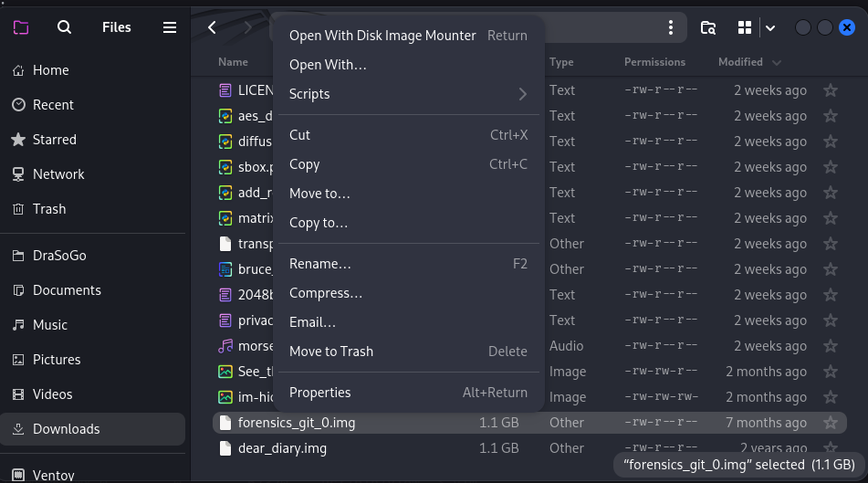868x483 pixels.
Task: Open Trash in the sidebar
Action: coord(92,209)
